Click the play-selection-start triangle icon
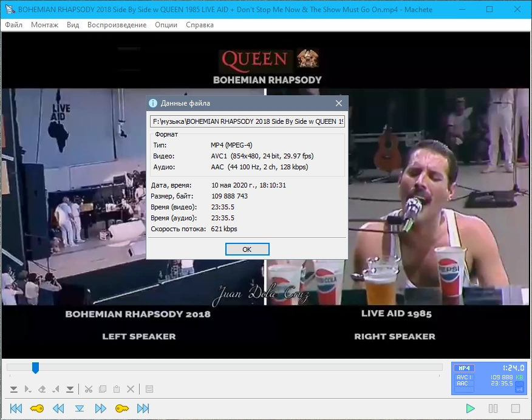The width and height of the screenshot is (532, 420). 28,389
